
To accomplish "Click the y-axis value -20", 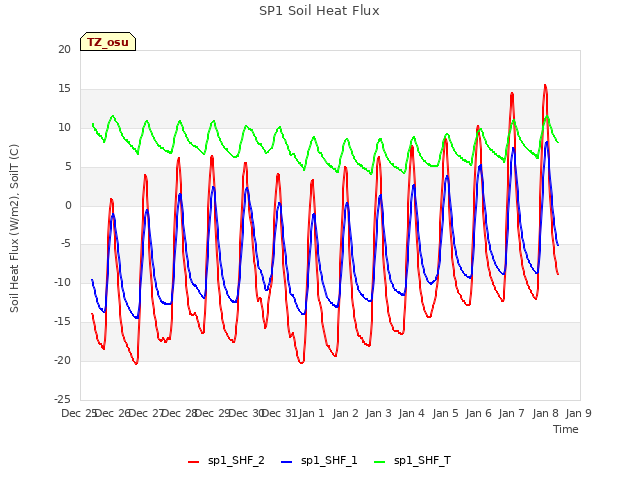I will [x=62, y=360].
